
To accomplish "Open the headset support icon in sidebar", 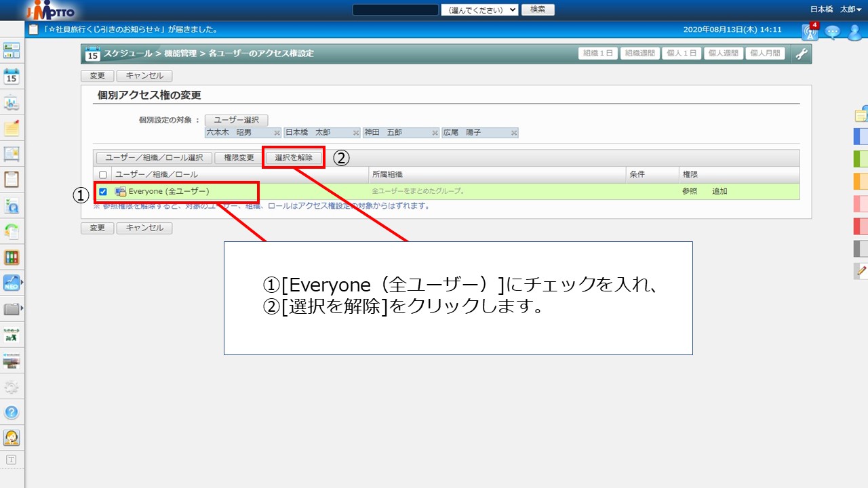I will 12,438.
